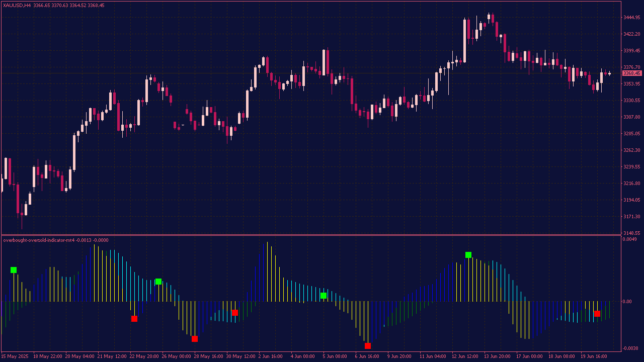Click the green signal square above 5 Jun 08:00
644x362 pixels.
point(324,296)
